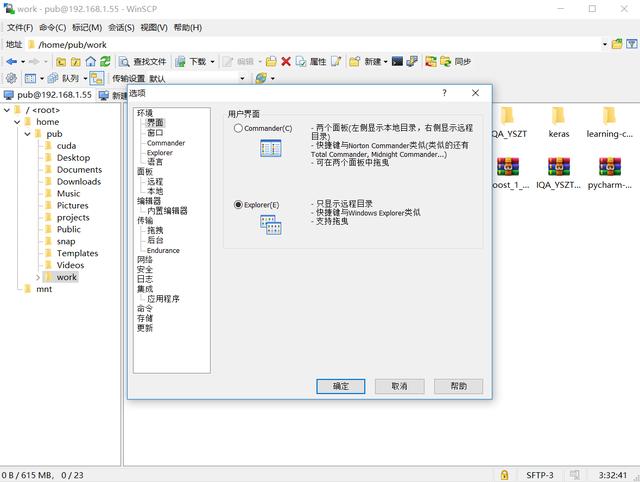Click the dialog ? help button
Image resolution: width=640 pixels, height=482 pixels.
tap(444, 93)
